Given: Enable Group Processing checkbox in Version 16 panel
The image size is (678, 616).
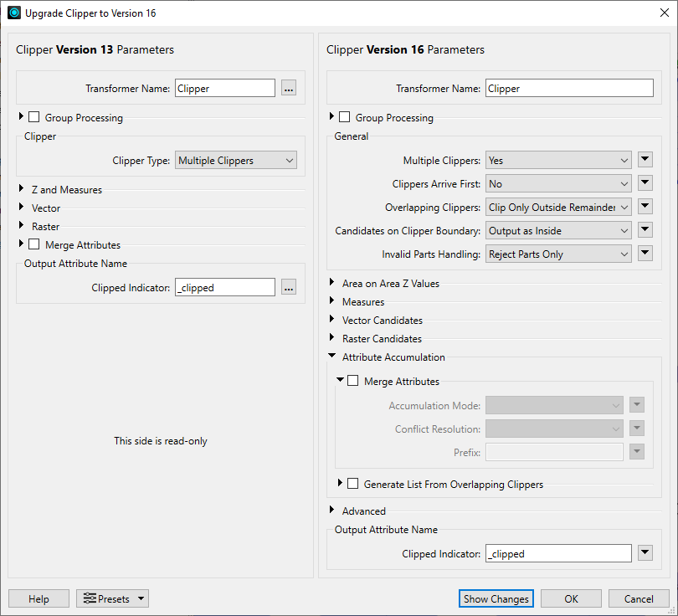Looking at the screenshot, I should pos(345,117).
